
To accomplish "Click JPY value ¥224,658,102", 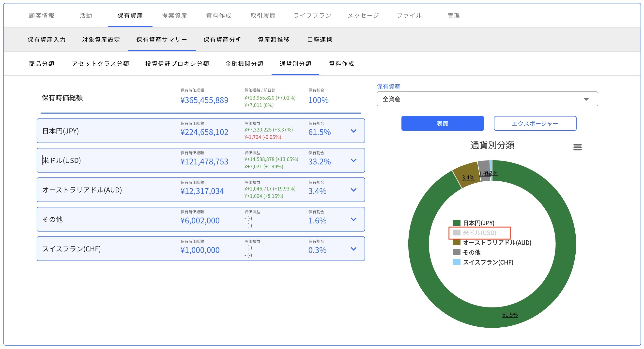I will click(204, 132).
